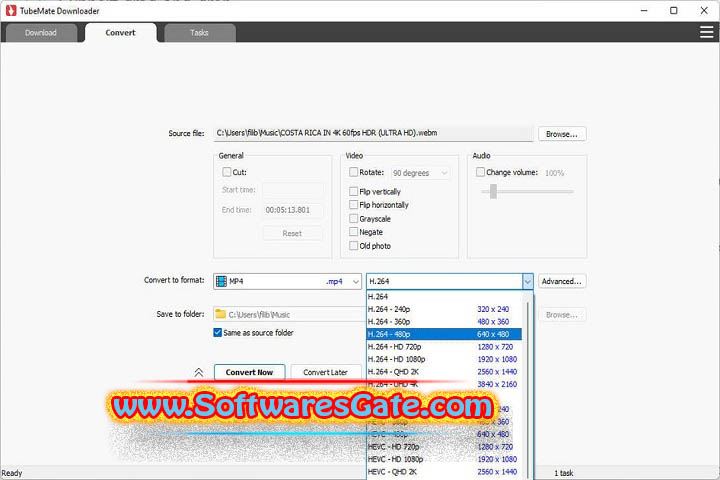Select H.264 - 480p preset
This screenshot has height=480, width=720.
444,334
